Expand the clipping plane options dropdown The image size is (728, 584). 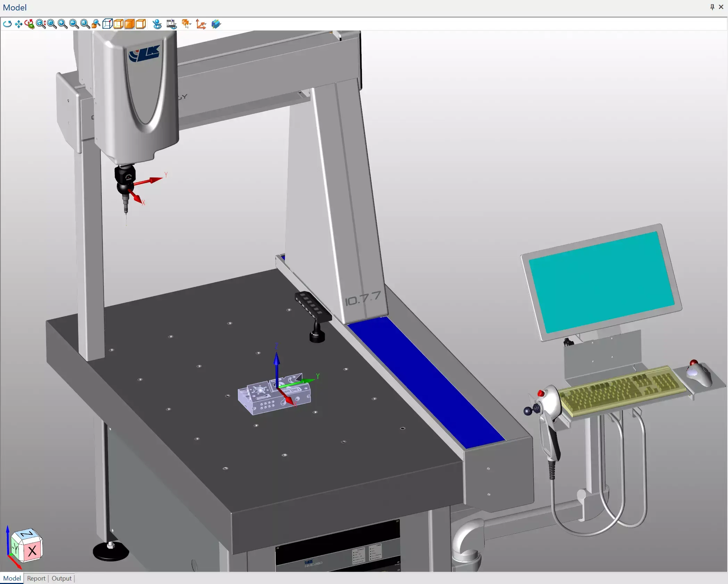point(220,24)
